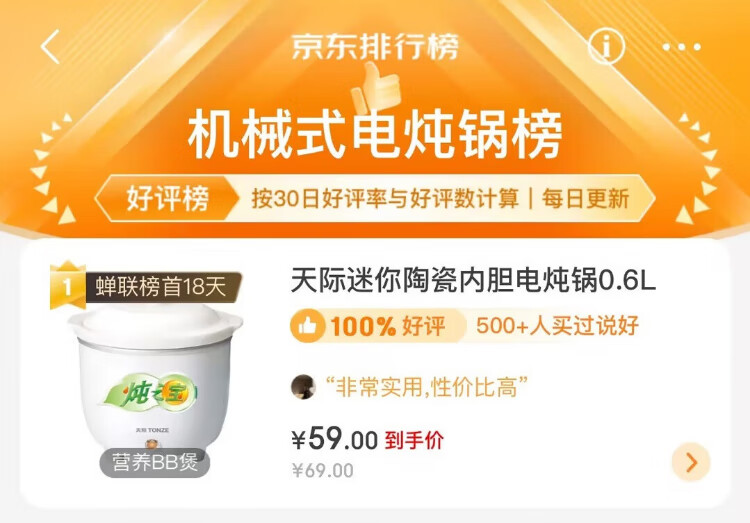
Task: Tap the 按30日好评率与好评数计算 description text
Action: pos(385,199)
